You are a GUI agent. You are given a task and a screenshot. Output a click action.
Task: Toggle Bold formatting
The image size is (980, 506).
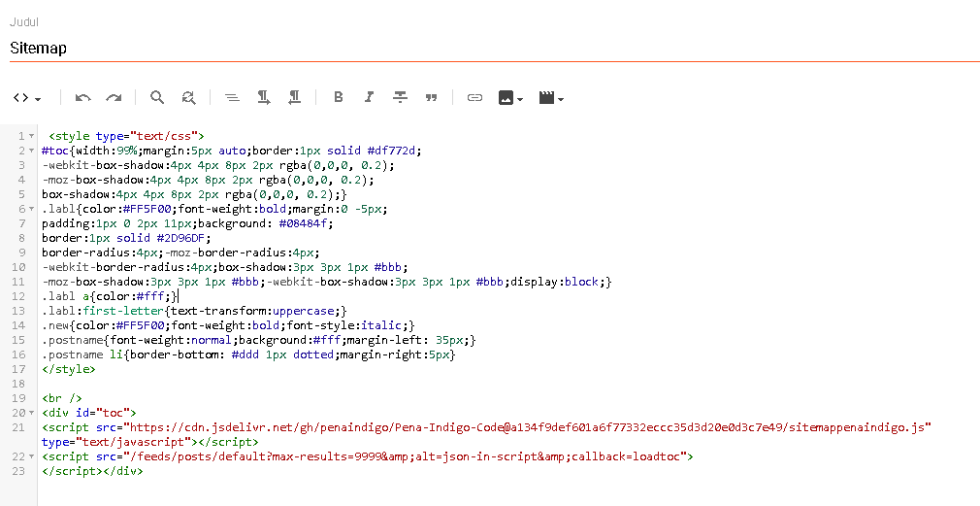coord(338,97)
